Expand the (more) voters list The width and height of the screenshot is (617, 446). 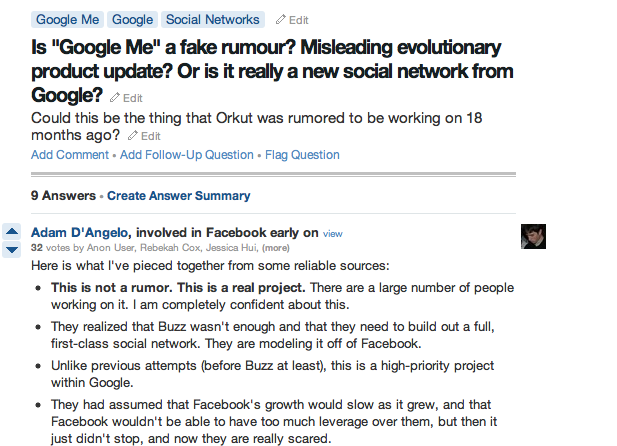click(x=277, y=248)
